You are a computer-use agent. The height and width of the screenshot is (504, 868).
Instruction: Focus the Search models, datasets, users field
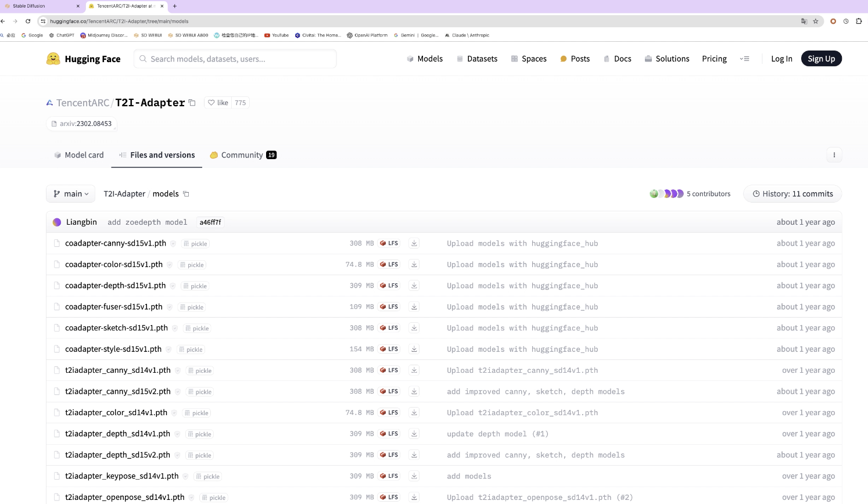click(x=235, y=59)
